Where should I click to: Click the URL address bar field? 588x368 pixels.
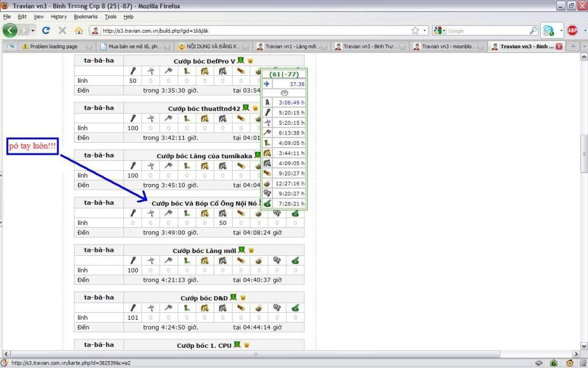point(255,31)
